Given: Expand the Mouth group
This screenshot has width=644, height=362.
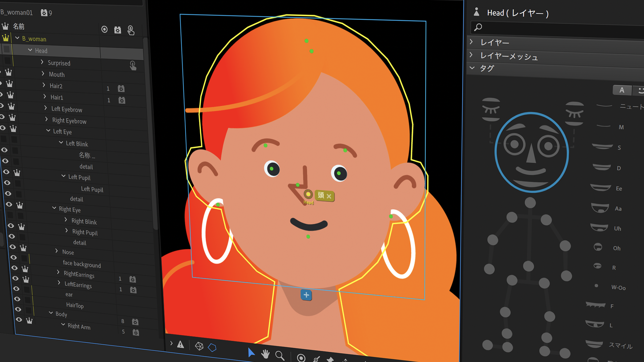Looking at the screenshot, I should click(x=43, y=73).
